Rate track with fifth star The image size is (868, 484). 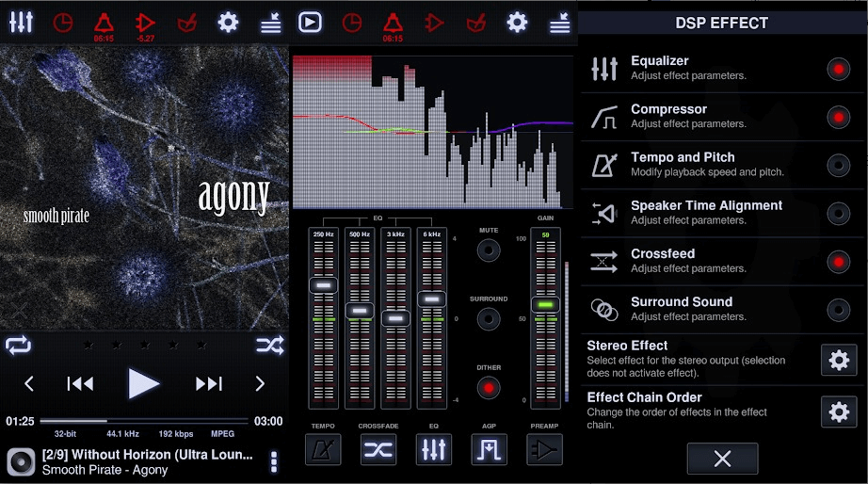(201, 345)
